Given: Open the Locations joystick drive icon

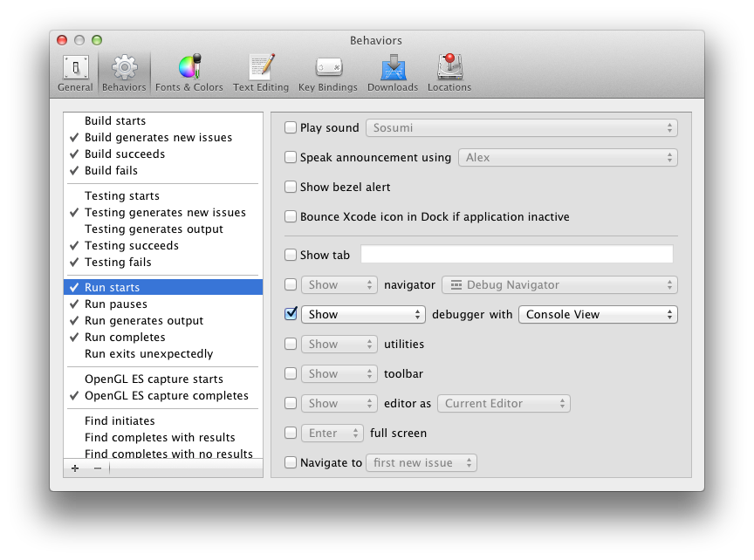Looking at the screenshot, I should 449,67.
